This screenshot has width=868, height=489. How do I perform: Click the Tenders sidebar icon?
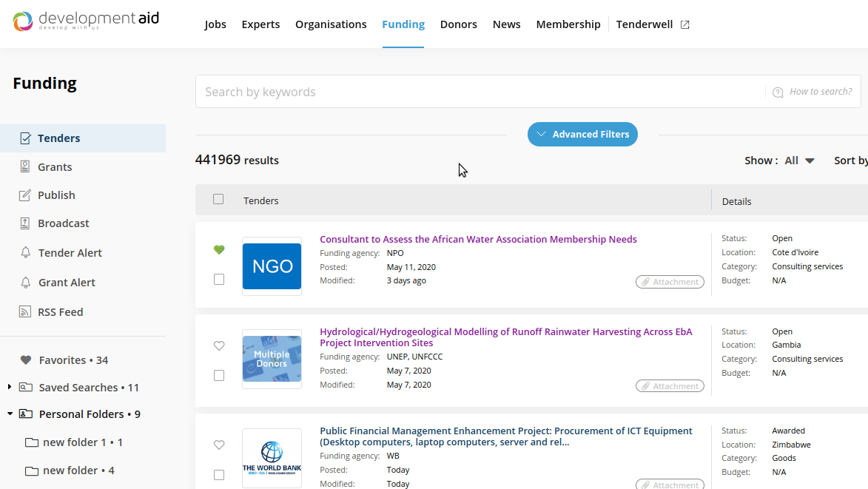click(x=25, y=138)
